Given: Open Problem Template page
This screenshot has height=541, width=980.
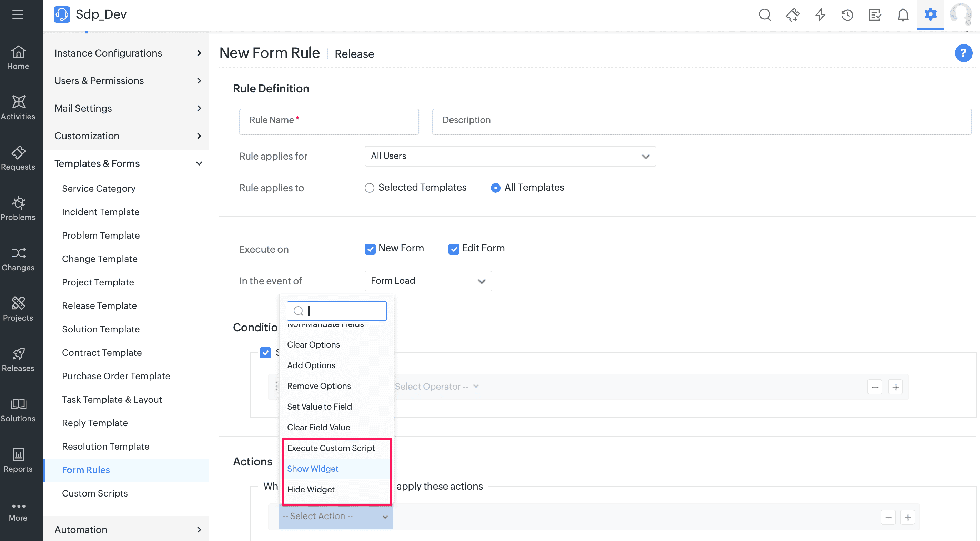Looking at the screenshot, I should (x=100, y=235).
